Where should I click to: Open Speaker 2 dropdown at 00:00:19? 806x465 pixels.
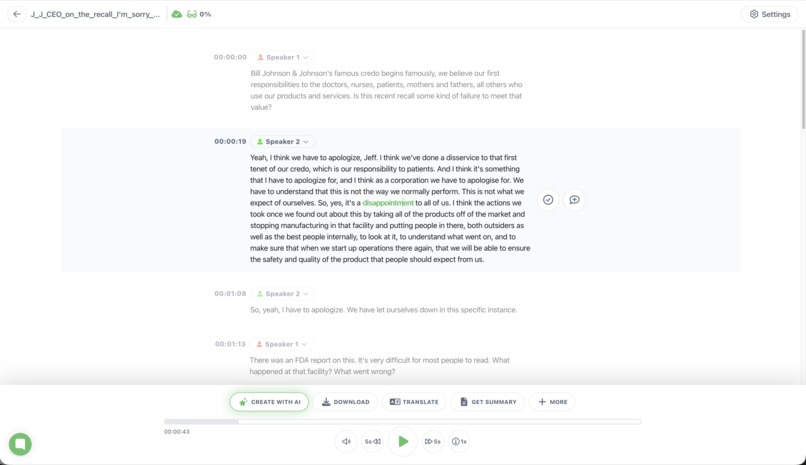(x=283, y=141)
